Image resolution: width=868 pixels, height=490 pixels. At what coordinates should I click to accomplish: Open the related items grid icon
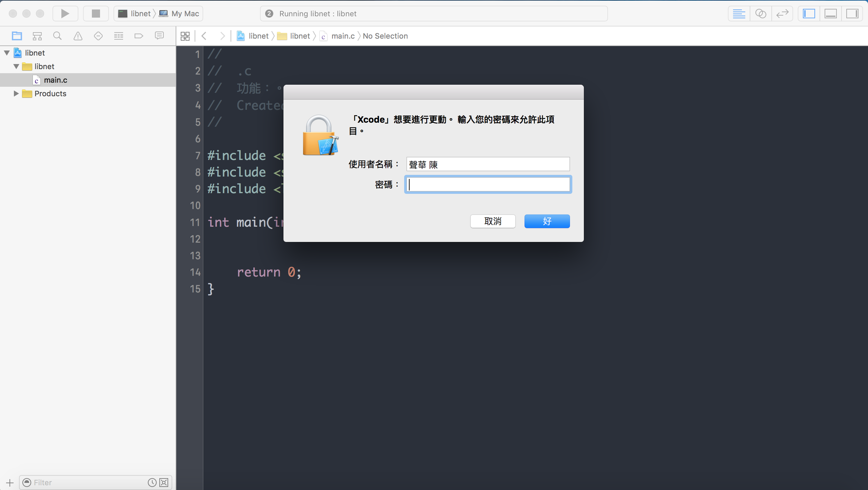[x=185, y=36]
